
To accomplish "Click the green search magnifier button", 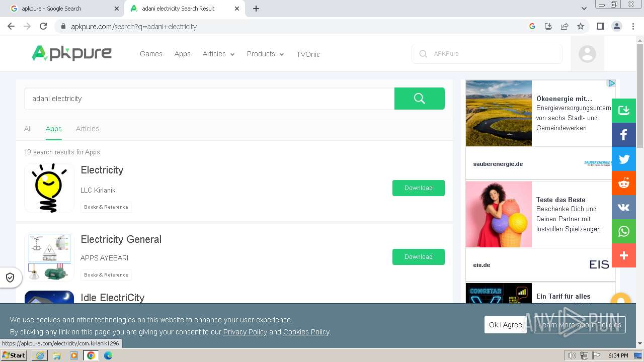I will pos(419,99).
